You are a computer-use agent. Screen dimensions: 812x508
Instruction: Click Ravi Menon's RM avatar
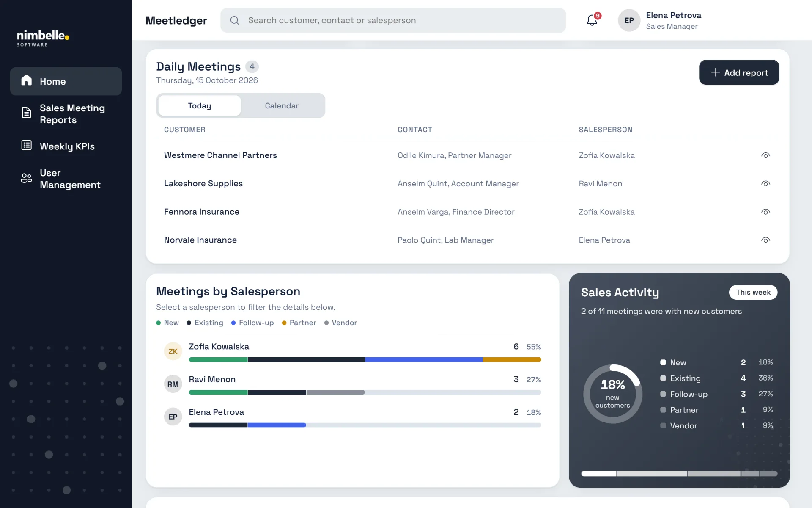(173, 384)
